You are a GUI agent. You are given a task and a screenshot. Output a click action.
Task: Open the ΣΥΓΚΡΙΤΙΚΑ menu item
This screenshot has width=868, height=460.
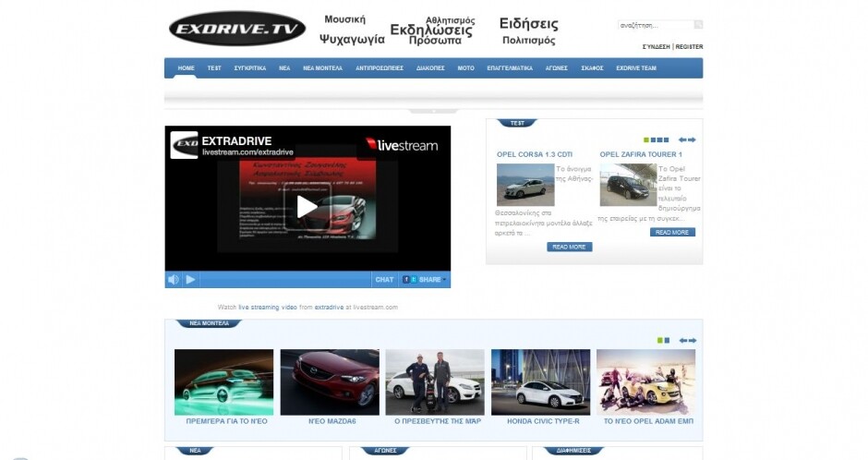[250, 68]
